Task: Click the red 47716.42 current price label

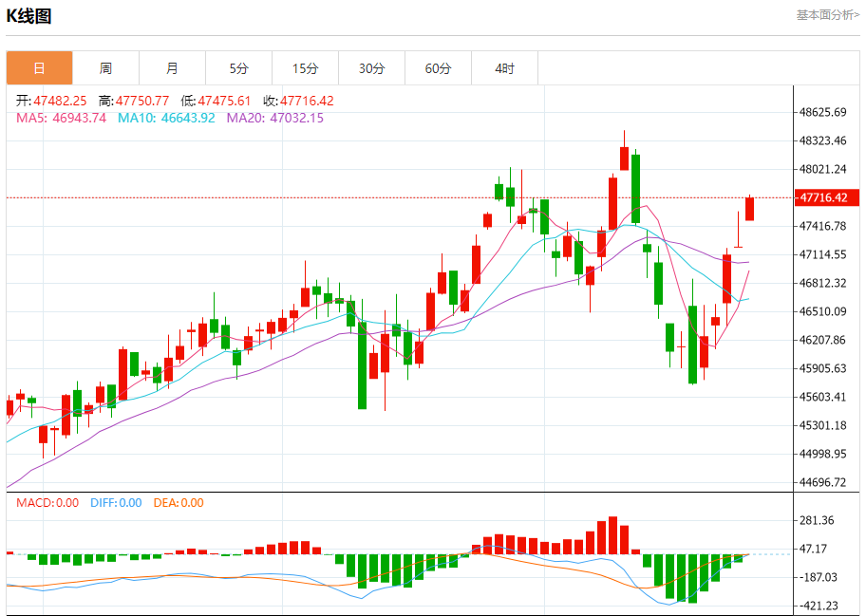Action: coord(827,197)
